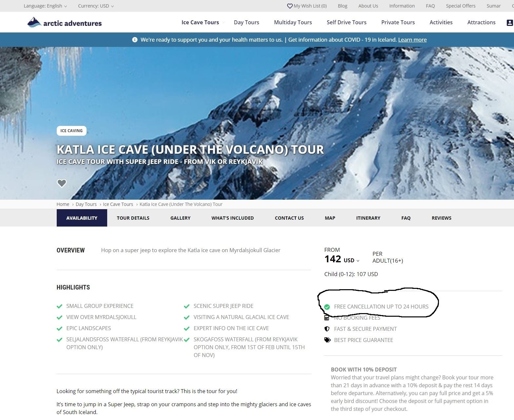
Task: Click the wish list heart icon on hero image
Action: coord(62,183)
